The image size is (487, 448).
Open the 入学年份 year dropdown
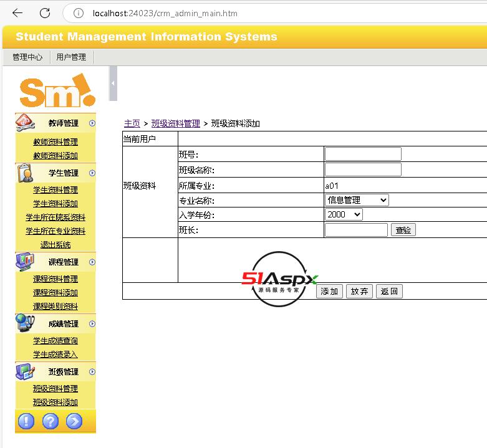344,214
